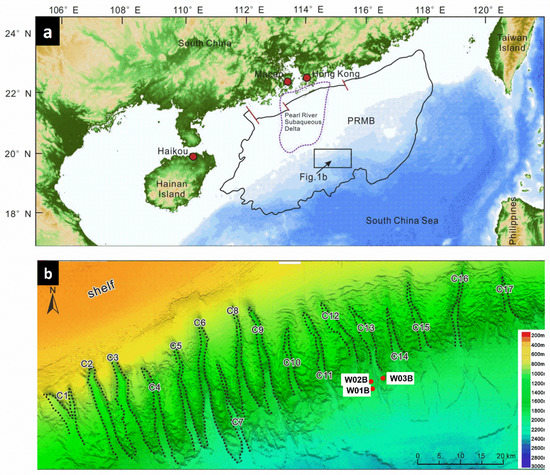Viewport: 550px width, 475px height.
Task: Click the 'South China Sea' label
Action: [x=402, y=221]
